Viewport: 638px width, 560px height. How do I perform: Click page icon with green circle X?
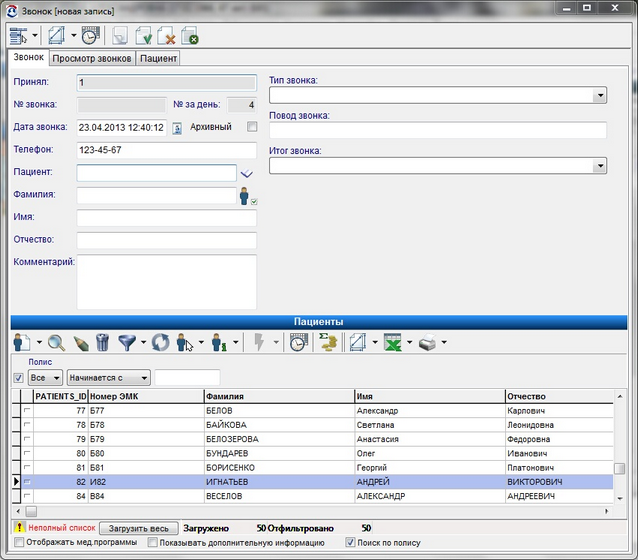[190, 36]
